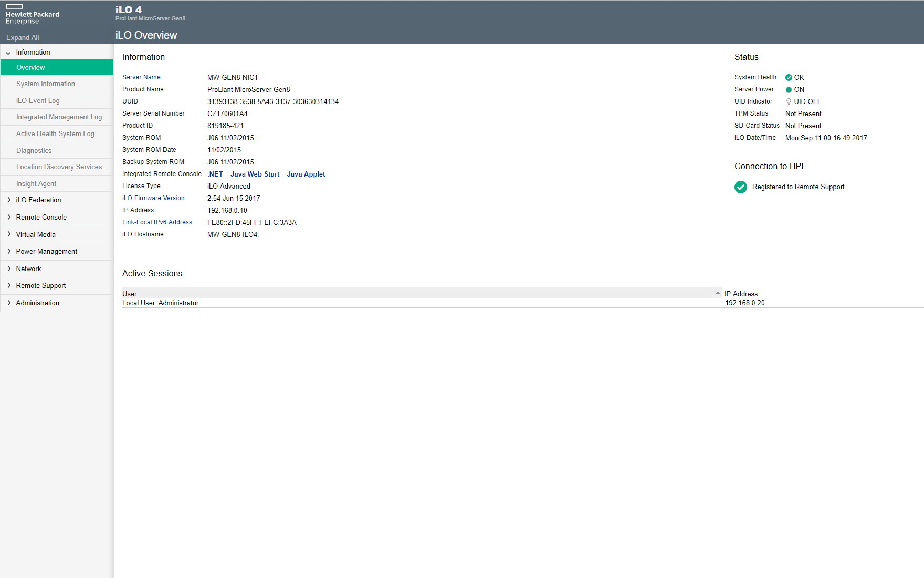
Task: Sort sessions by User column arrow
Action: point(718,293)
